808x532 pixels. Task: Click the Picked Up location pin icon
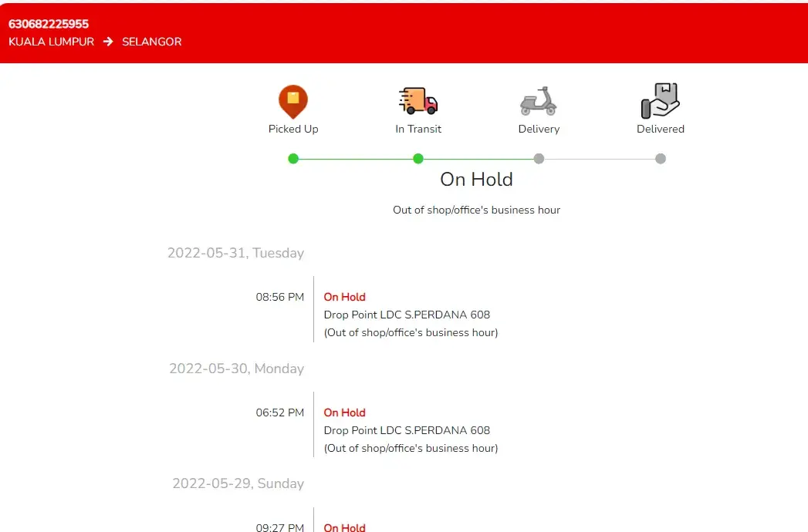click(x=293, y=102)
